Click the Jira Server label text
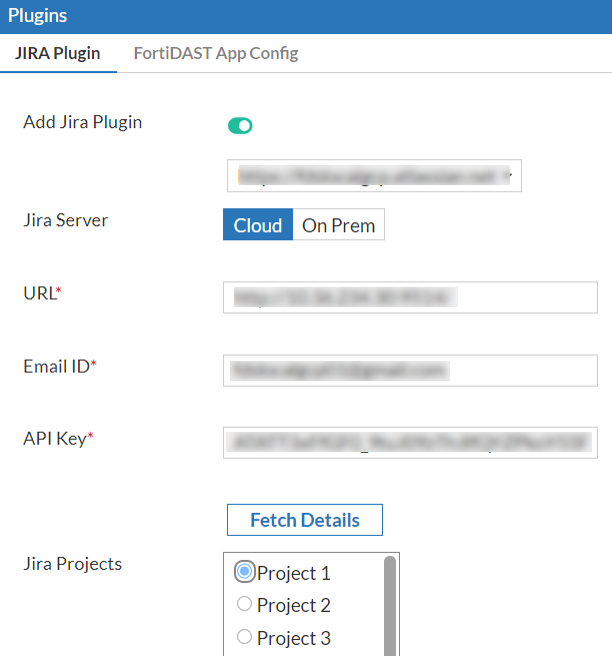This screenshot has width=612, height=656. tap(65, 220)
